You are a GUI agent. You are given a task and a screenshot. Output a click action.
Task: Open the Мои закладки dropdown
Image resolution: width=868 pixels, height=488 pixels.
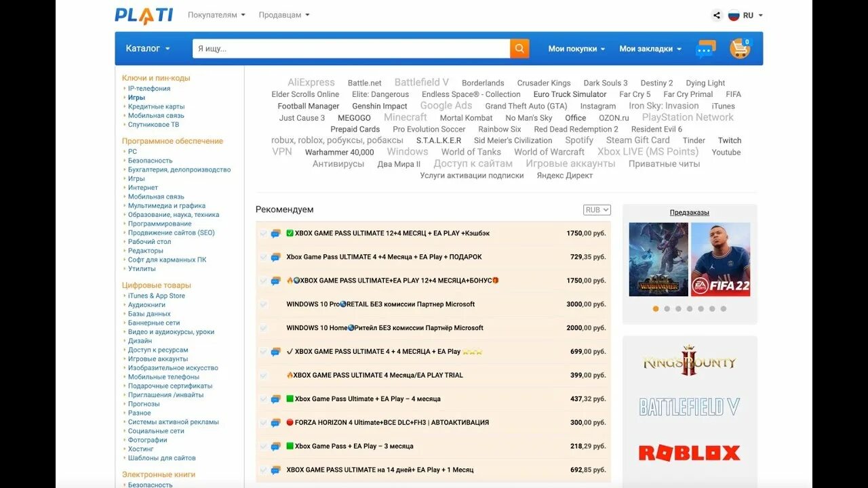650,49
